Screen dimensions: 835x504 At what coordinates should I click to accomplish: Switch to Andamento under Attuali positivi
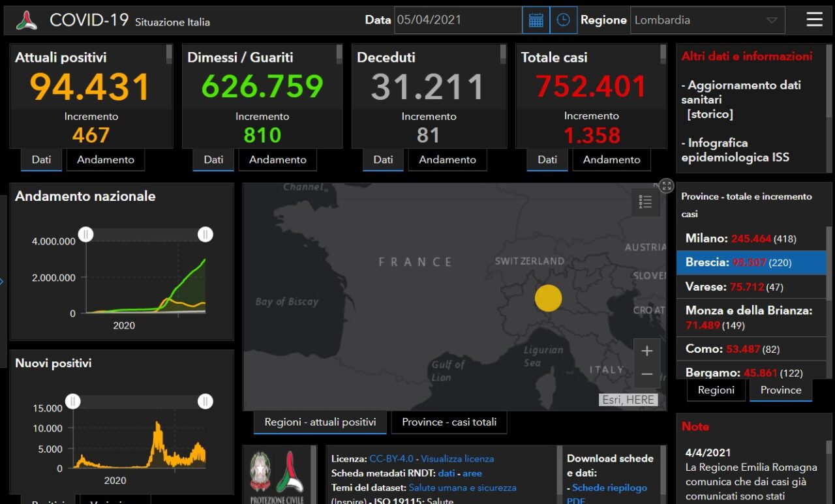coord(105,160)
